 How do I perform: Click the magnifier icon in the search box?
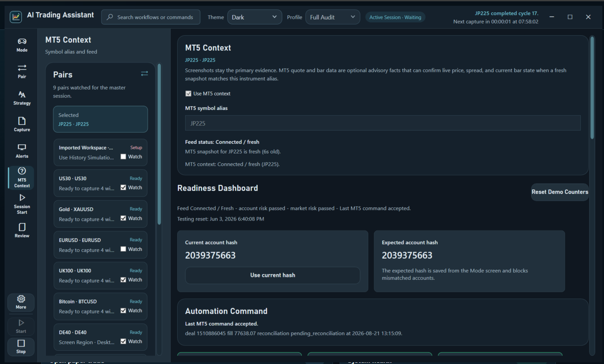pos(110,17)
